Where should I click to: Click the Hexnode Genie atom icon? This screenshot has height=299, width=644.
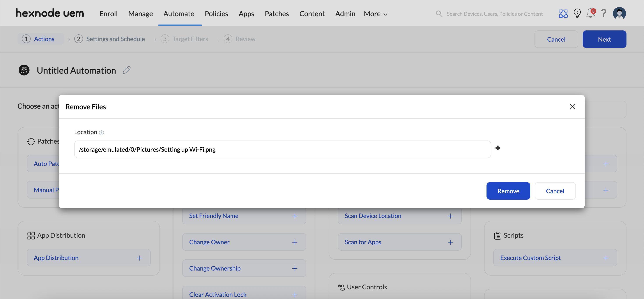tap(563, 14)
